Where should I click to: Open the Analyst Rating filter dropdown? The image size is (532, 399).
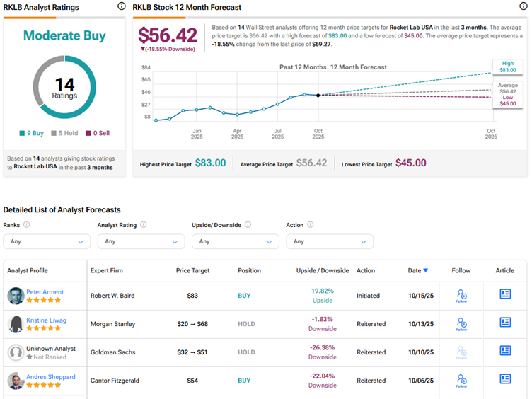(x=141, y=241)
